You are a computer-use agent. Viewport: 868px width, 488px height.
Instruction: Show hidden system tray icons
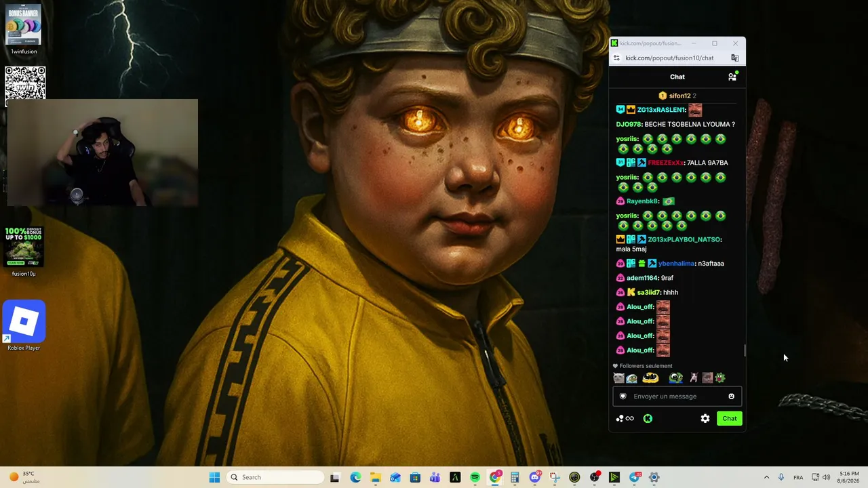click(x=766, y=477)
